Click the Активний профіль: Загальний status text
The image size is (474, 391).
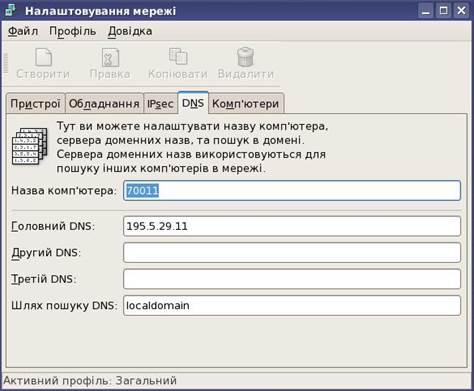click(x=90, y=381)
